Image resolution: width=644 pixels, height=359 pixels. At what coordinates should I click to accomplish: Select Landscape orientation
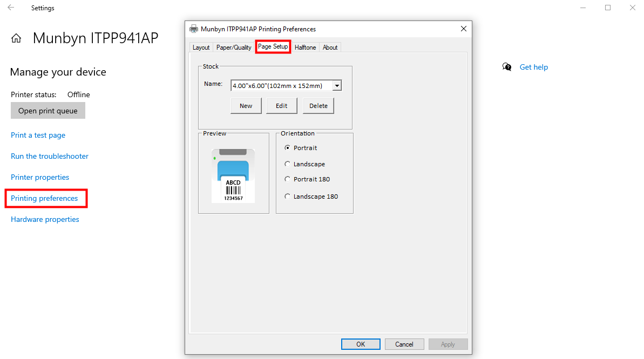tap(305, 164)
